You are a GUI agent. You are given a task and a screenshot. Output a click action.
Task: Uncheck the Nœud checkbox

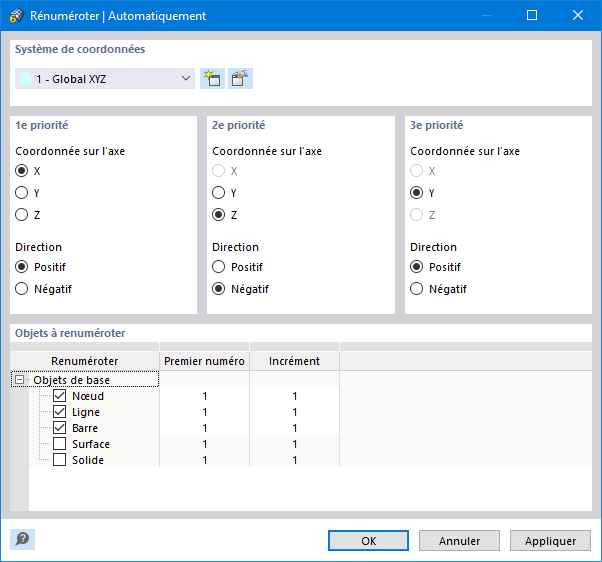(59, 396)
